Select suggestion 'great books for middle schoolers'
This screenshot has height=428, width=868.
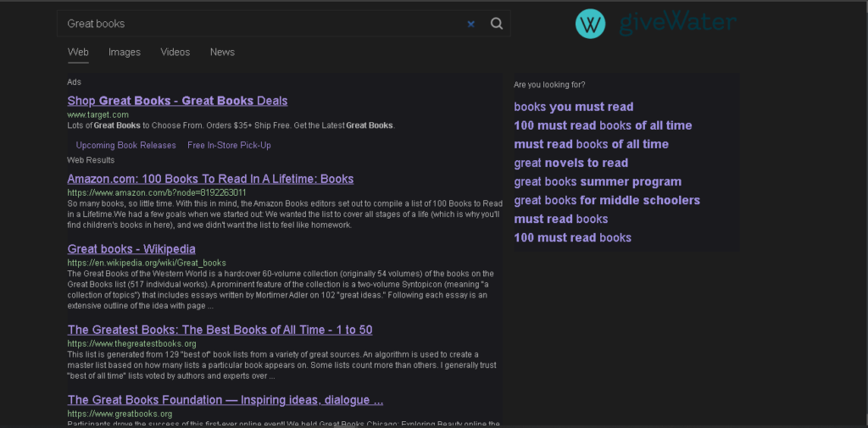607,200
